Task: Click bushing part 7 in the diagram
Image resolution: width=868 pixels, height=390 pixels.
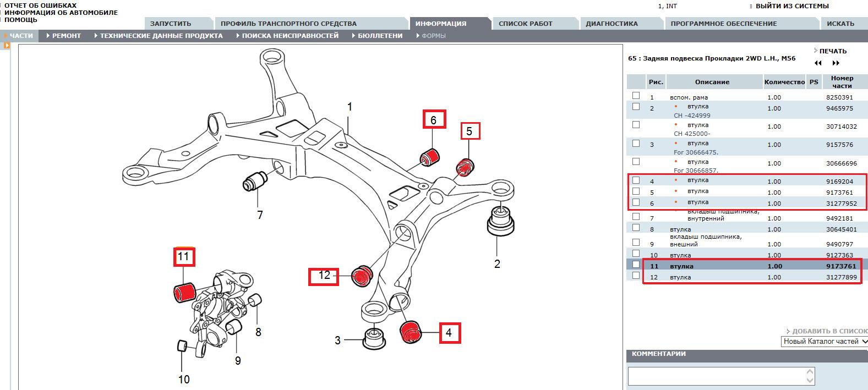Action: (x=254, y=181)
